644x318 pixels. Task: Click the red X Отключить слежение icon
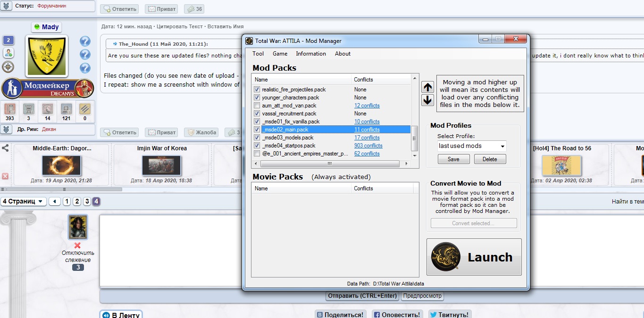(x=77, y=245)
